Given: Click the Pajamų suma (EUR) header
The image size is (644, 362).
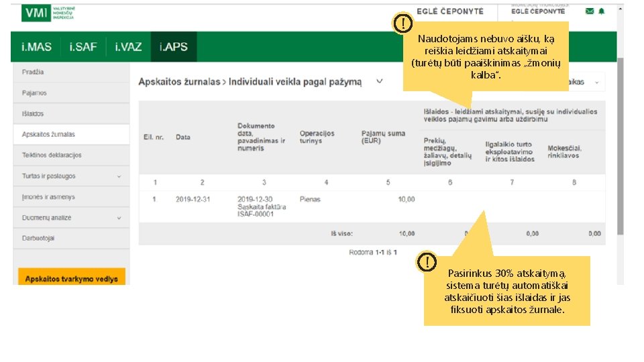Looking at the screenshot, I should tap(383, 137).
